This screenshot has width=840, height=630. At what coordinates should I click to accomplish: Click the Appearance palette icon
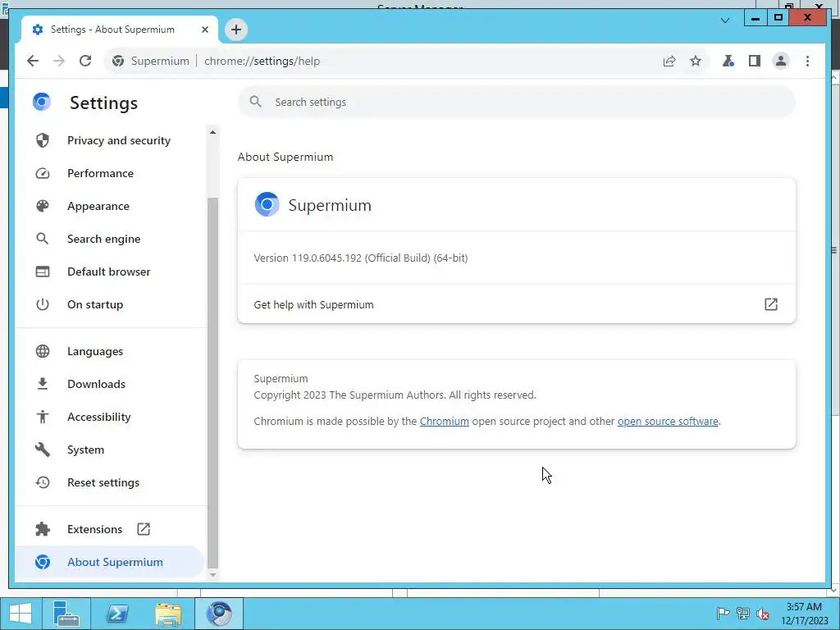(43, 206)
